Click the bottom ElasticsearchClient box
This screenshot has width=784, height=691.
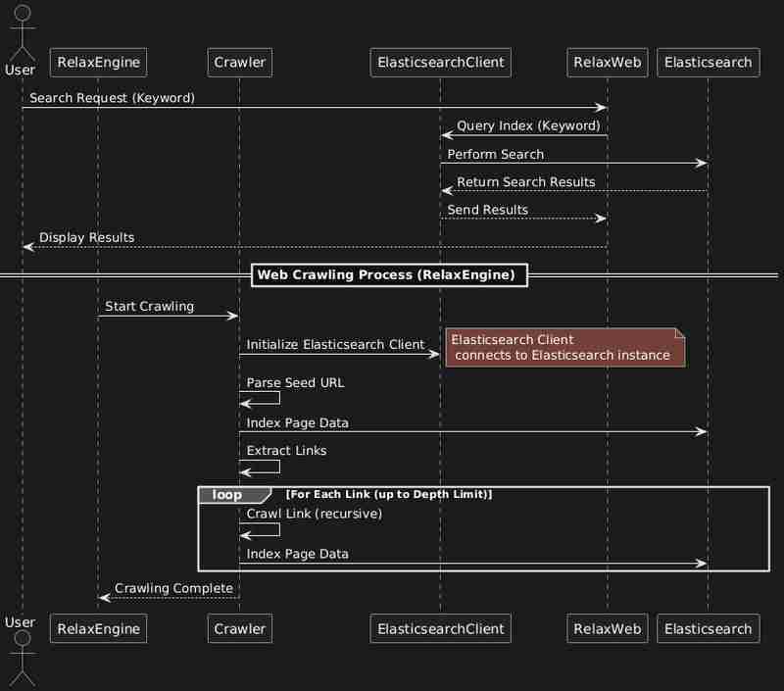point(440,628)
